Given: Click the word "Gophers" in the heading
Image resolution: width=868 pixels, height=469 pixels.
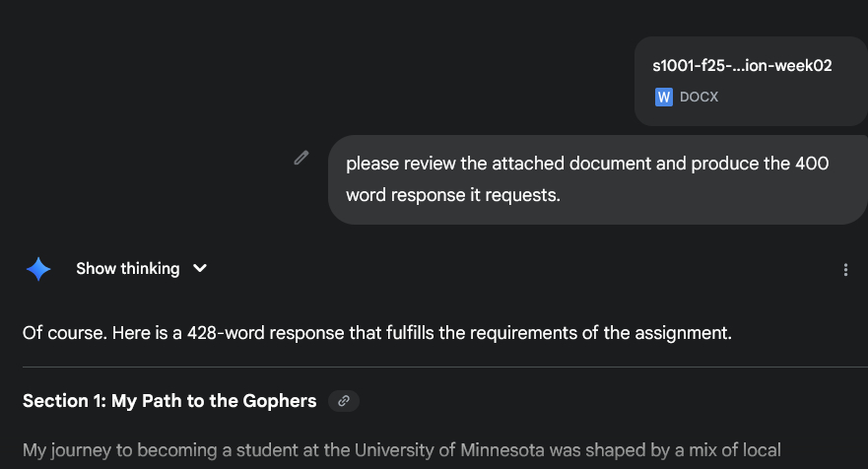Looking at the screenshot, I should coord(283,401).
